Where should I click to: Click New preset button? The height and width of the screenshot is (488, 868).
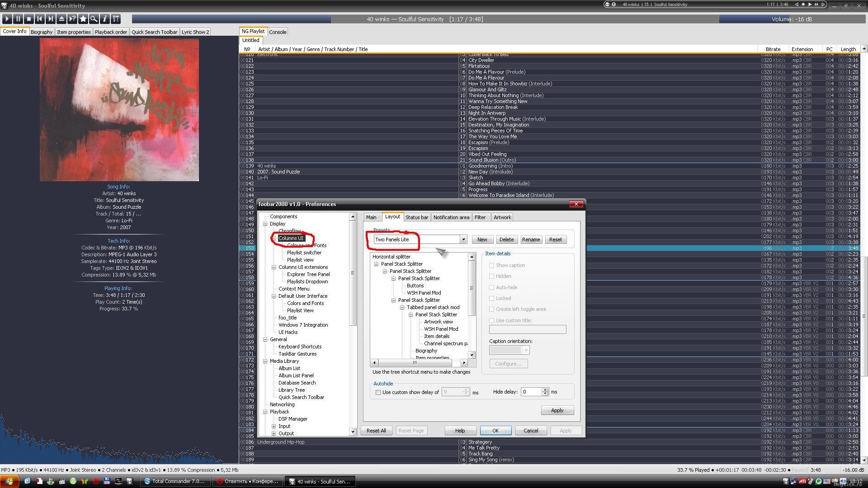point(482,239)
